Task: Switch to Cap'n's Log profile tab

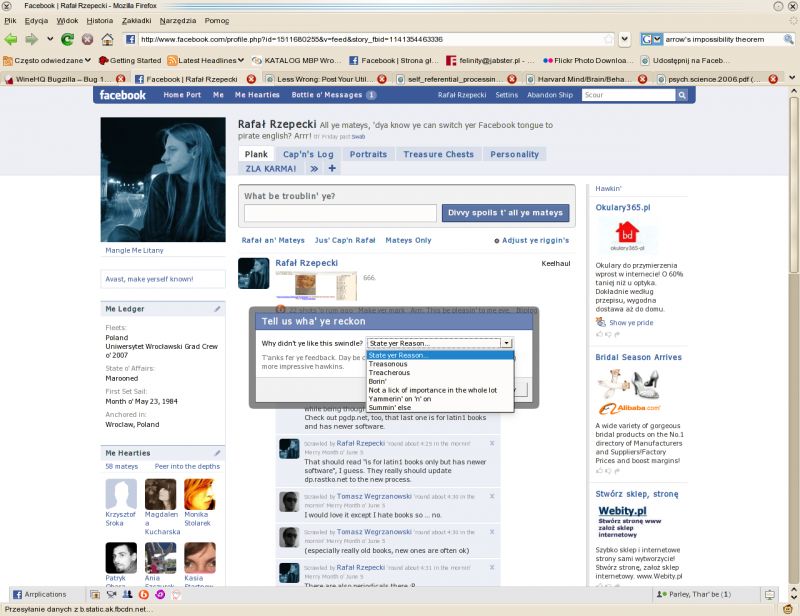Action: coord(308,154)
